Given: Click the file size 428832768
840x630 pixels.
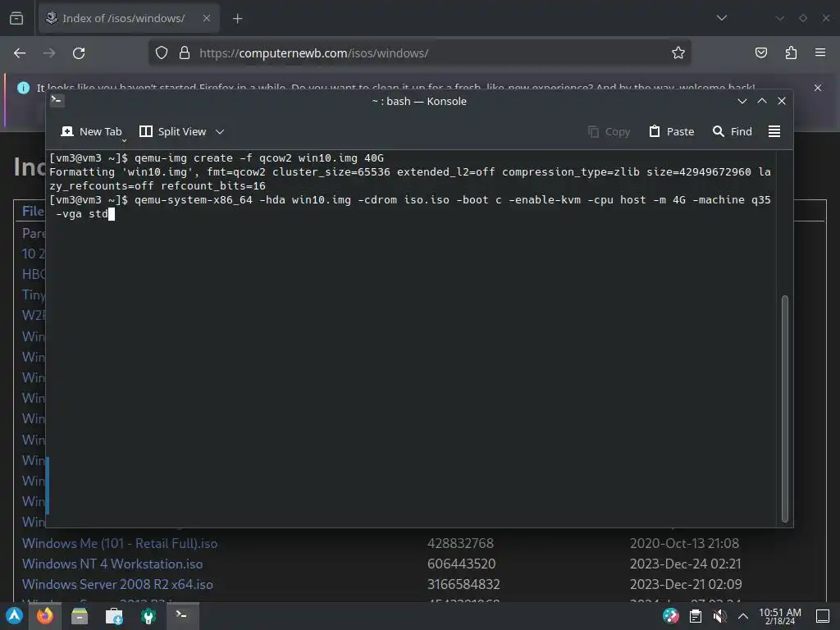Looking at the screenshot, I should [x=461, y=543].
